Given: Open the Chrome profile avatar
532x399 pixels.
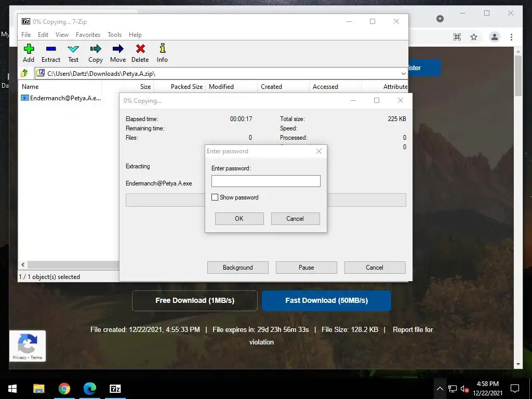Looking at the screenshot, I should [495, 37].
